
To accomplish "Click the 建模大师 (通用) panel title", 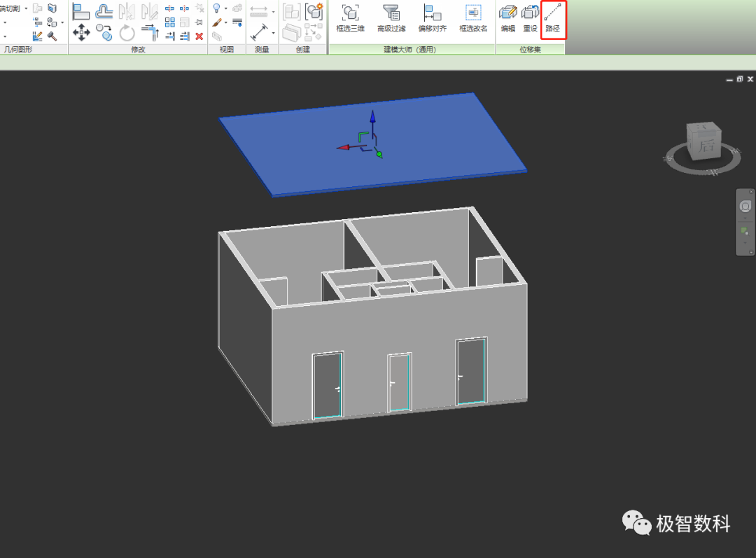I will click(409, 49).
